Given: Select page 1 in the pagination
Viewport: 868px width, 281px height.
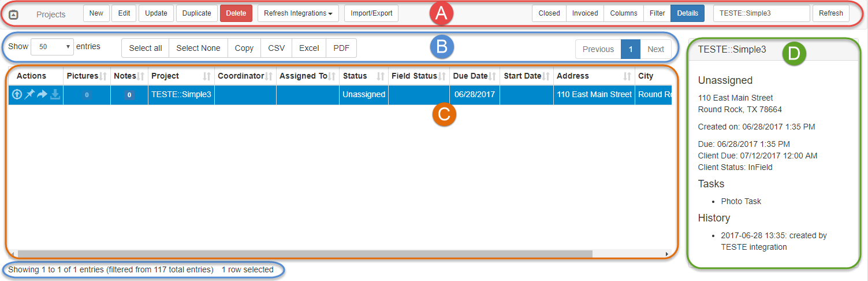Looking at the screenshot, I should tap(631, 49).
